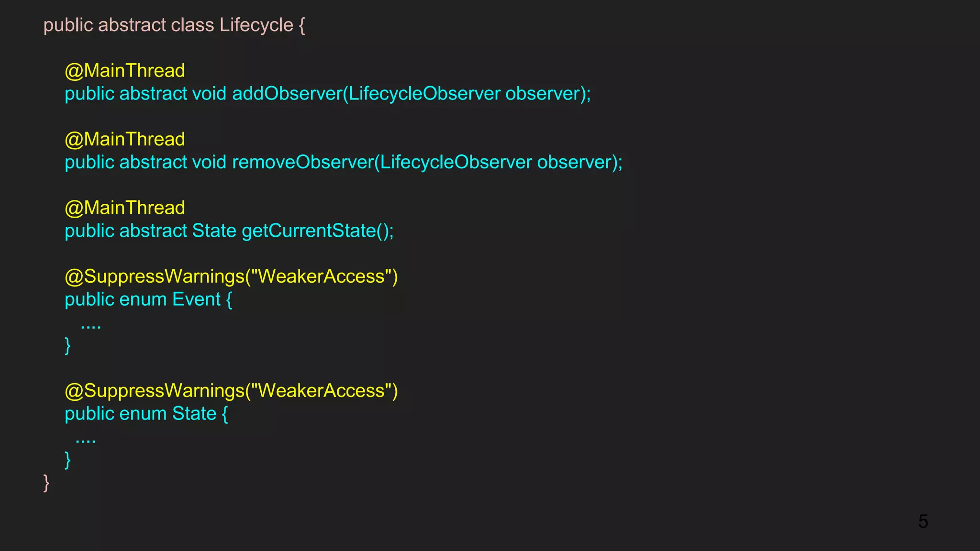Click the 'public abstract State getCurrentState();' line
The height and width of the screenshot is (551, 980).
point(229,231)
